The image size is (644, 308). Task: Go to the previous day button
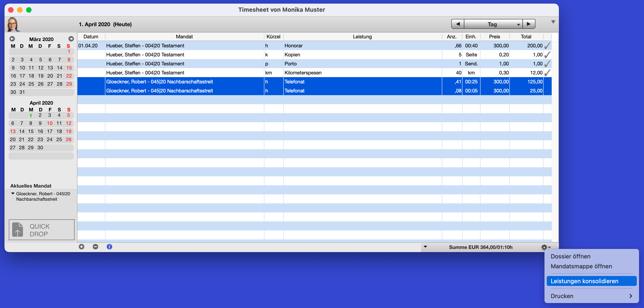click(x=458, y=24)
